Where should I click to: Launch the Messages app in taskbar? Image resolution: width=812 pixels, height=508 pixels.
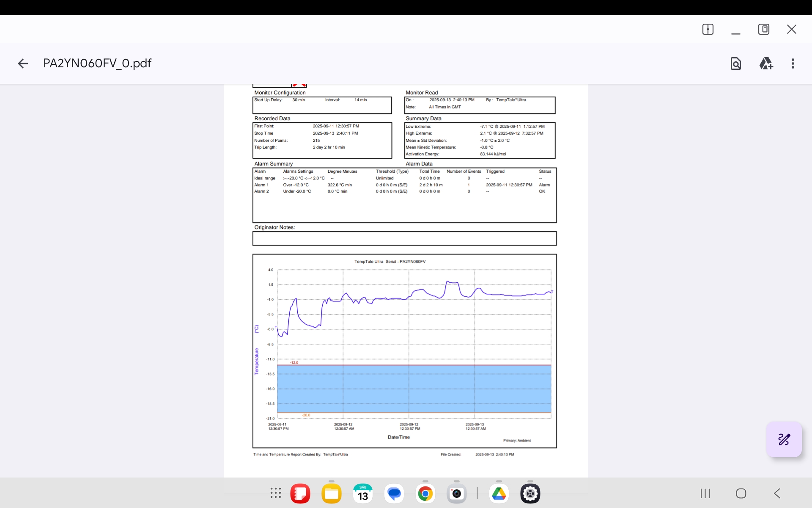[394, 494]
